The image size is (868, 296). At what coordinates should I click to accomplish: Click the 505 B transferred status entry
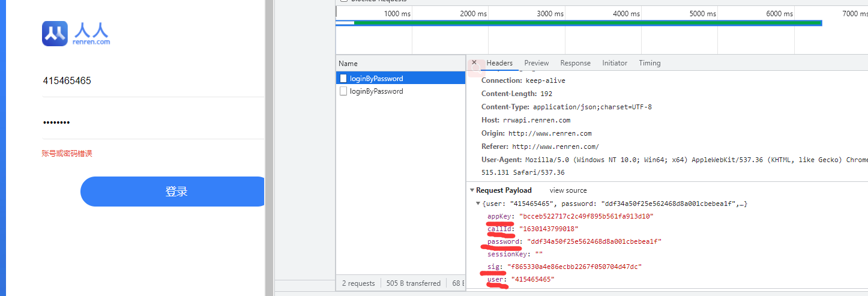click(413, 283)
